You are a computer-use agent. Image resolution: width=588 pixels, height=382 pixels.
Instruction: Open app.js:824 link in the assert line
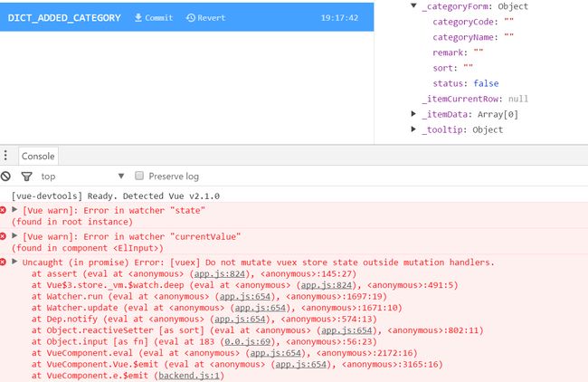point(220,274)
